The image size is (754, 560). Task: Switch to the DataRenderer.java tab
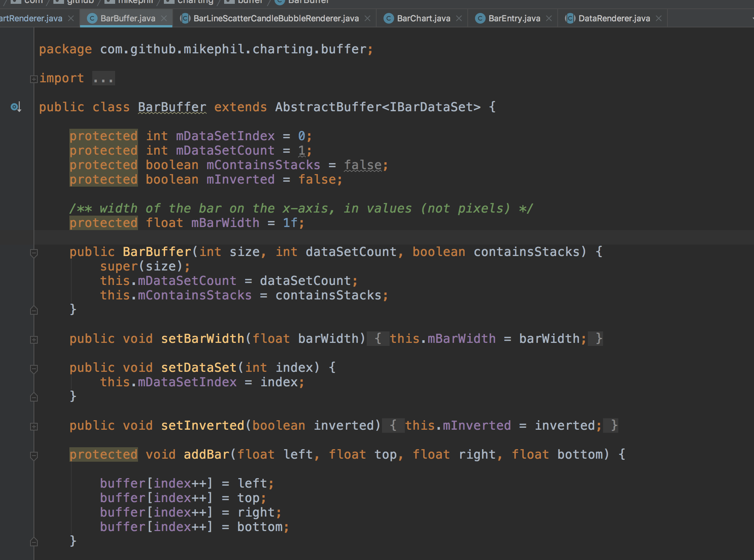tap(614, 18)
